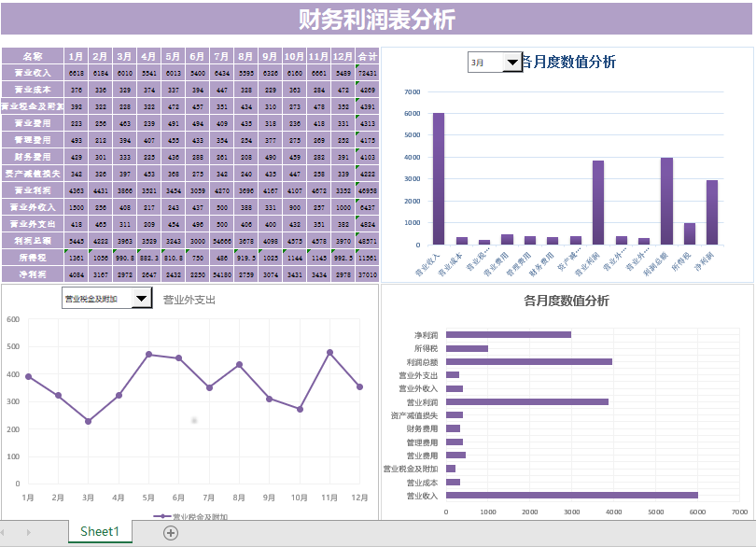Click the 12月 label on line chart axis
Viewport: 756px width, 547px height.
(x=359, y=498)
